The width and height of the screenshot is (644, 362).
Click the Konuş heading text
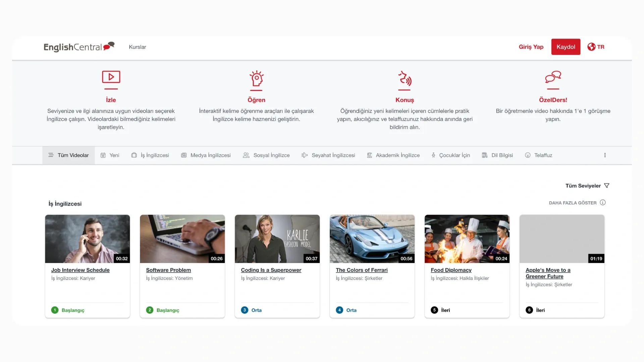coord(405,100)
